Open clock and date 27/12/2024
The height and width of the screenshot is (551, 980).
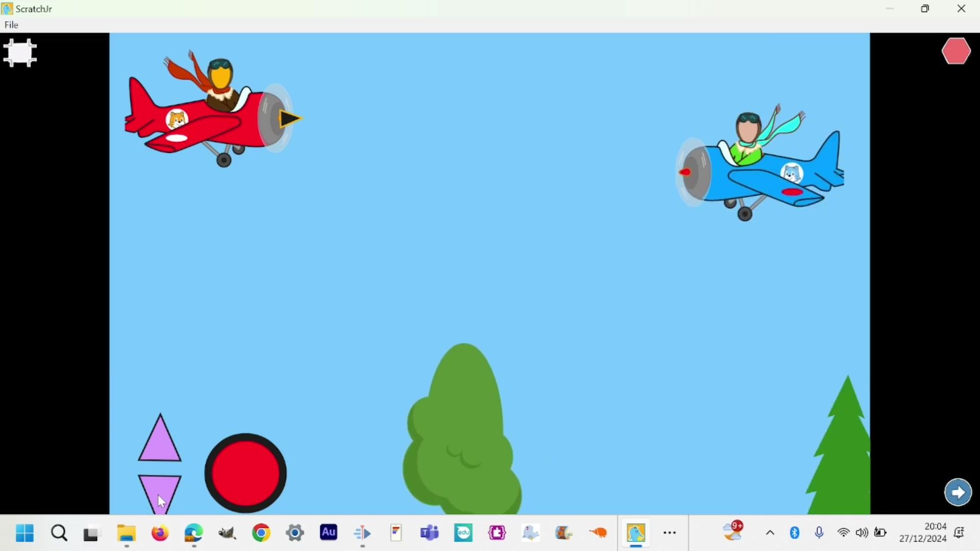point(923,533)
